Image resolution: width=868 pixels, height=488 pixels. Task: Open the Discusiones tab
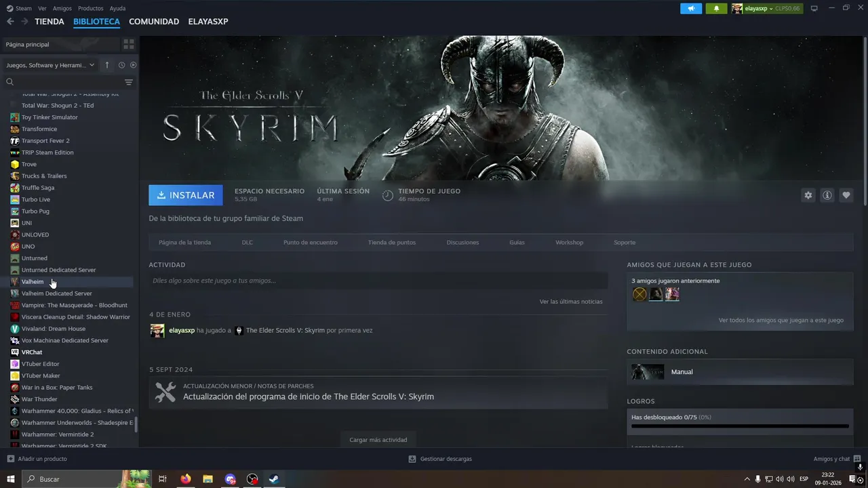[462, 243]
